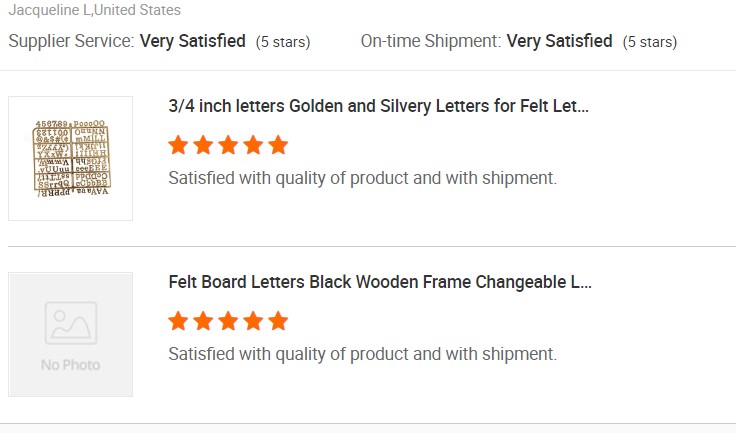Viewport: 736px width, 433px height.
Task: Click fifth star of golden letters rating
Action: (278, 145)
